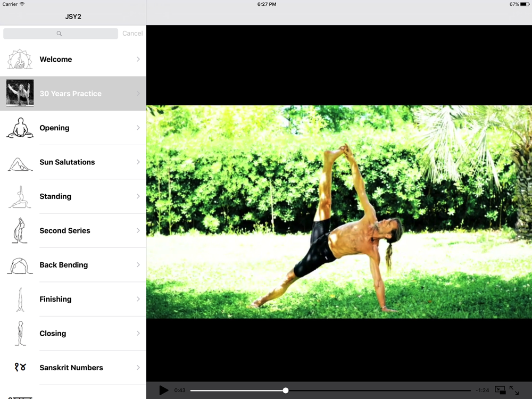
Task: Expand the Sanskrit Numbers chevron
Action: click(138, 368)
